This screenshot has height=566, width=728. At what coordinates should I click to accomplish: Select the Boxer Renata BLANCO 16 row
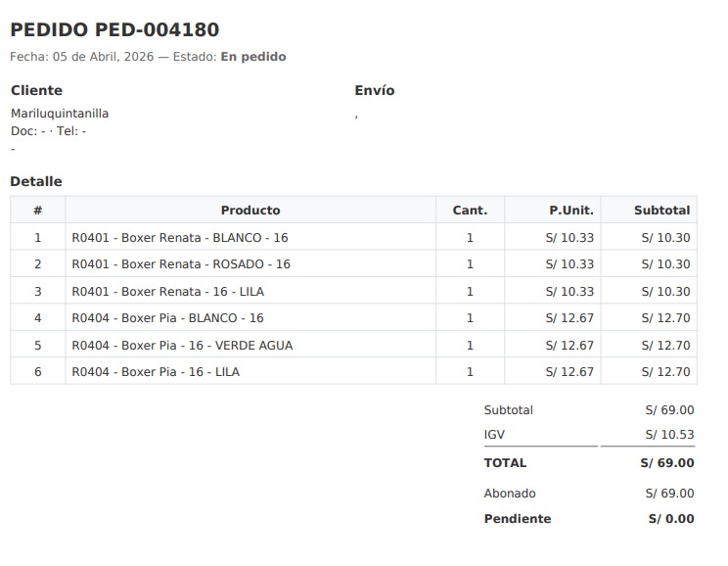(x=179, y=238)
